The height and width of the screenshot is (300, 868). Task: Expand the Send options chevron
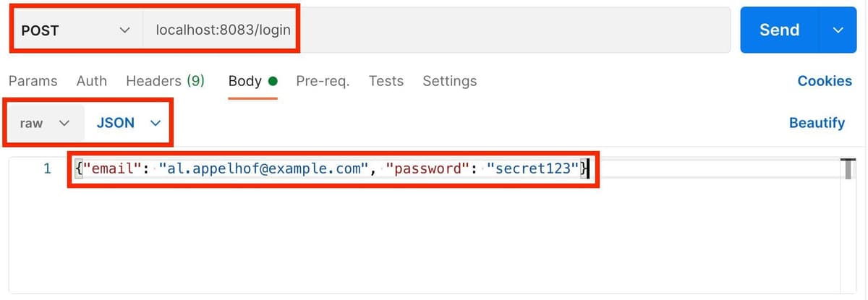pyautogui.click(x=838, y=30)
